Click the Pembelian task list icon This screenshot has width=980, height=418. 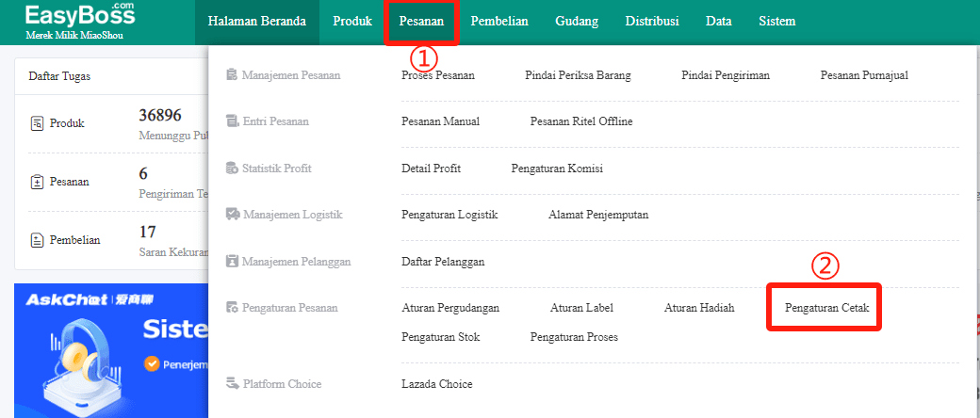(38, 240)
